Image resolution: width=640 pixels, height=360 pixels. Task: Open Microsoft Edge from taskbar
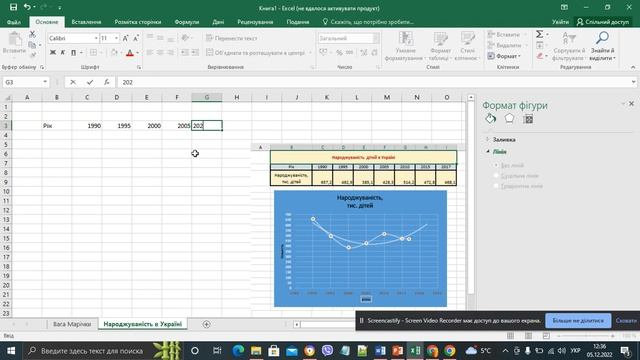[x=238, y=351]
